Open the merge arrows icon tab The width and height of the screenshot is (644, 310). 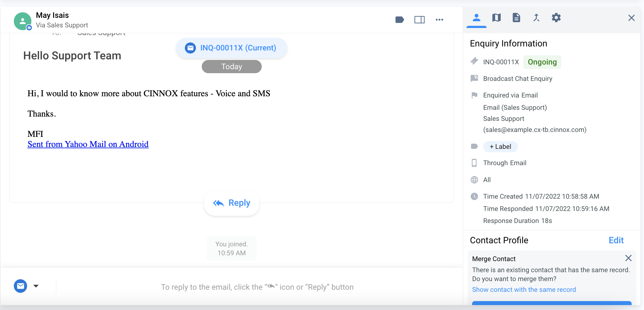(x=536, y=18)
